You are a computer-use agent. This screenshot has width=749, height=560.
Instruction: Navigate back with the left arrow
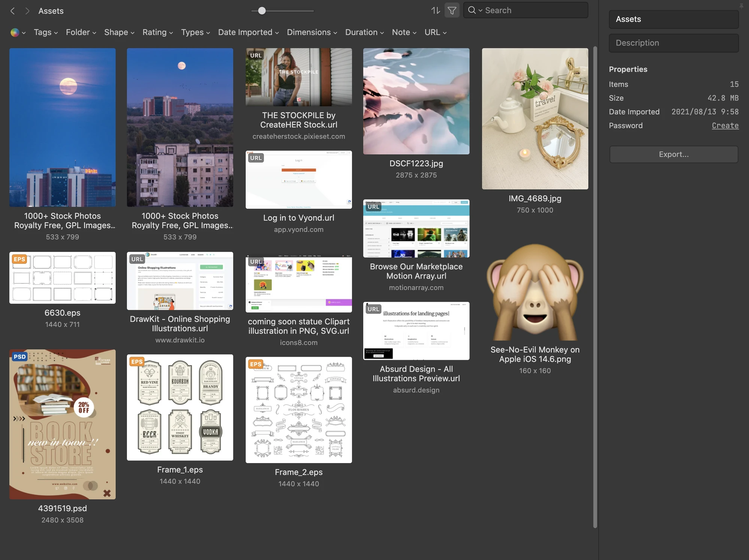(x=13, y=11)
